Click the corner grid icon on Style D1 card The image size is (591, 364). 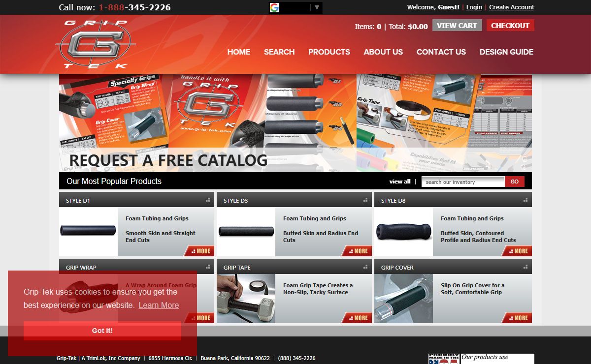point(208,200)
